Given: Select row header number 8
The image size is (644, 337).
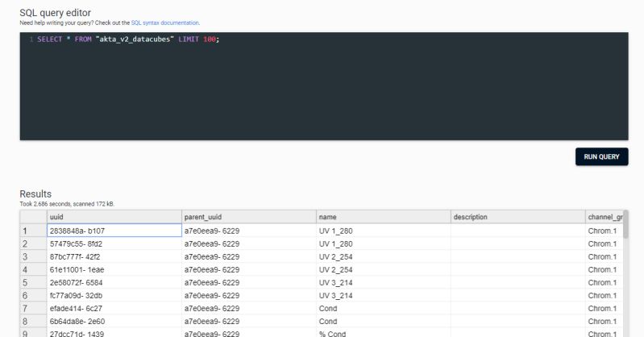Looking at the screenshot, I should point(33,322).
